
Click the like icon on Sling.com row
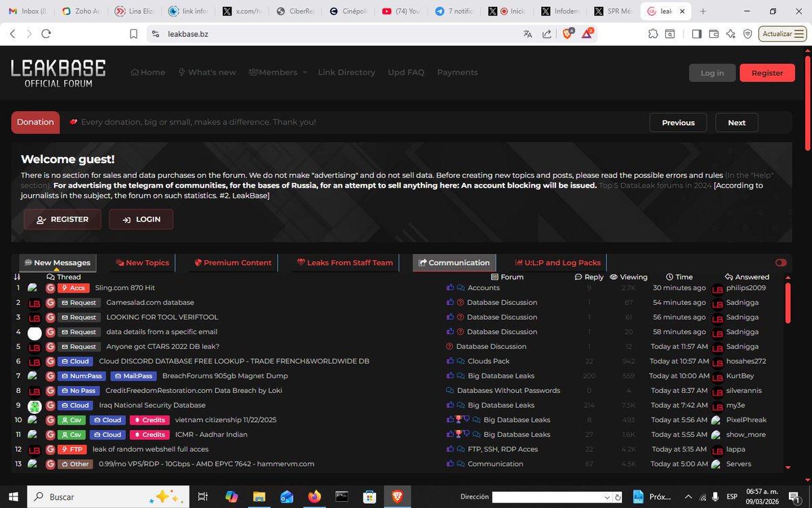tap(451, 288)
